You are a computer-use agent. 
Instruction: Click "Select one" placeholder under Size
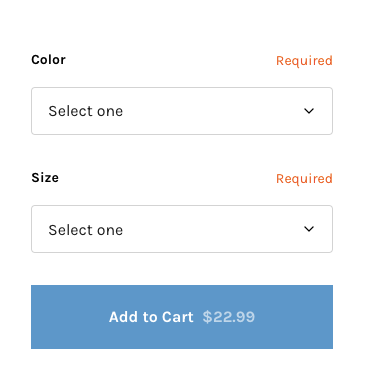point(86,230)
